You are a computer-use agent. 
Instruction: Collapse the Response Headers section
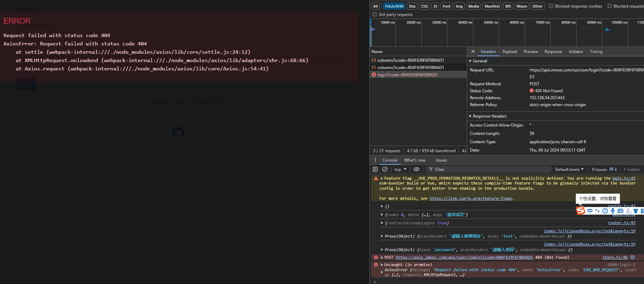click(470, 116)
